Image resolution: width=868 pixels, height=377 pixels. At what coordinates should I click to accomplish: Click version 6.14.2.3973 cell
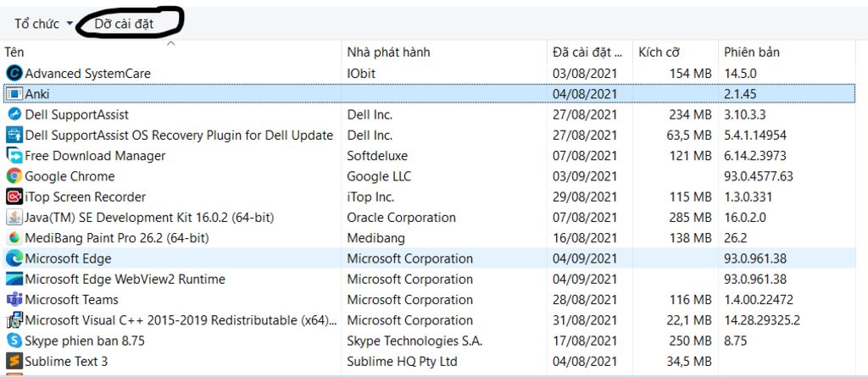pos(755,156)
